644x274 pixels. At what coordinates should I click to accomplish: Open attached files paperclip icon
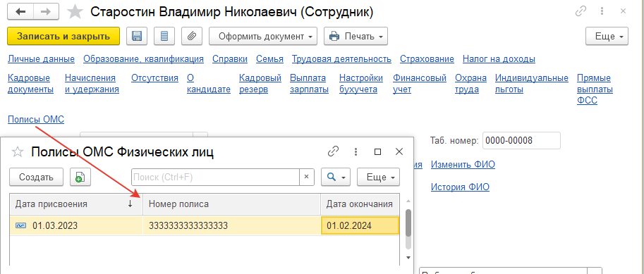pyautogui.click(x=192, y=36)
